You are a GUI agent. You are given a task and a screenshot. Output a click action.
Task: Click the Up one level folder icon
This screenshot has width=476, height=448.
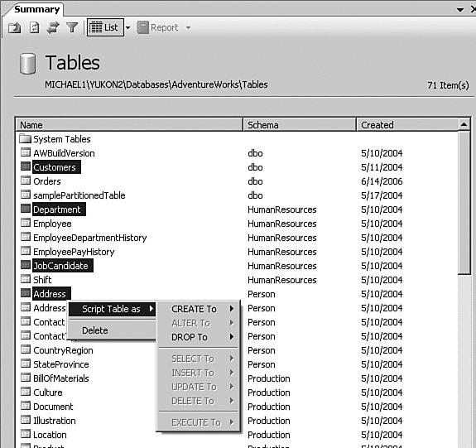tap(15, 27)
